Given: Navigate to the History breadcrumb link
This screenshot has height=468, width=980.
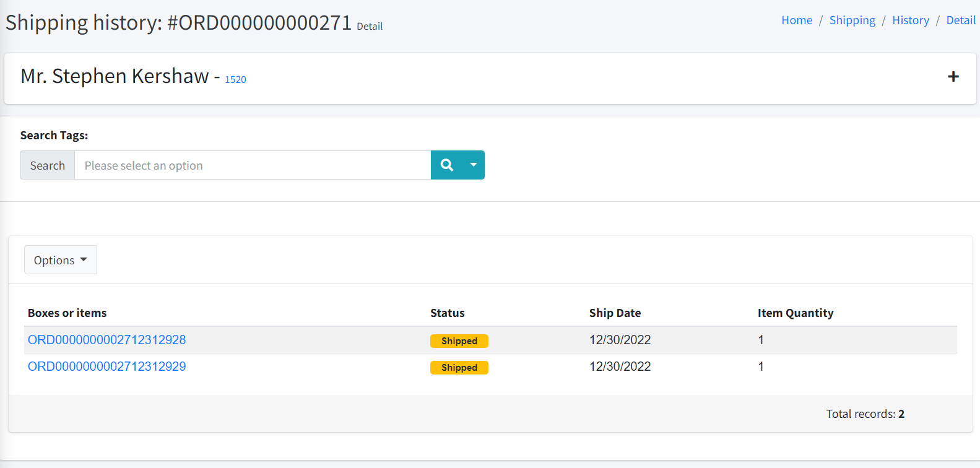Looking at the screenshot, I should pos(910,20).
